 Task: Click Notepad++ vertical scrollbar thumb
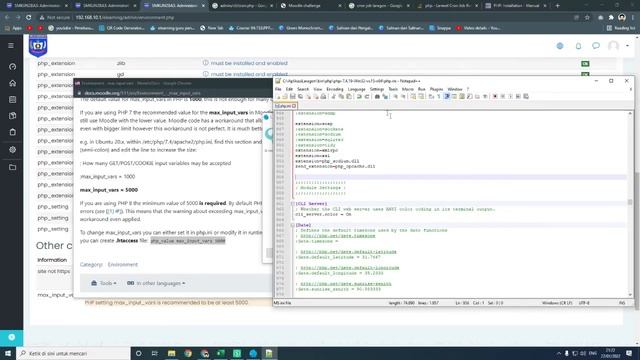coord(630,202)
